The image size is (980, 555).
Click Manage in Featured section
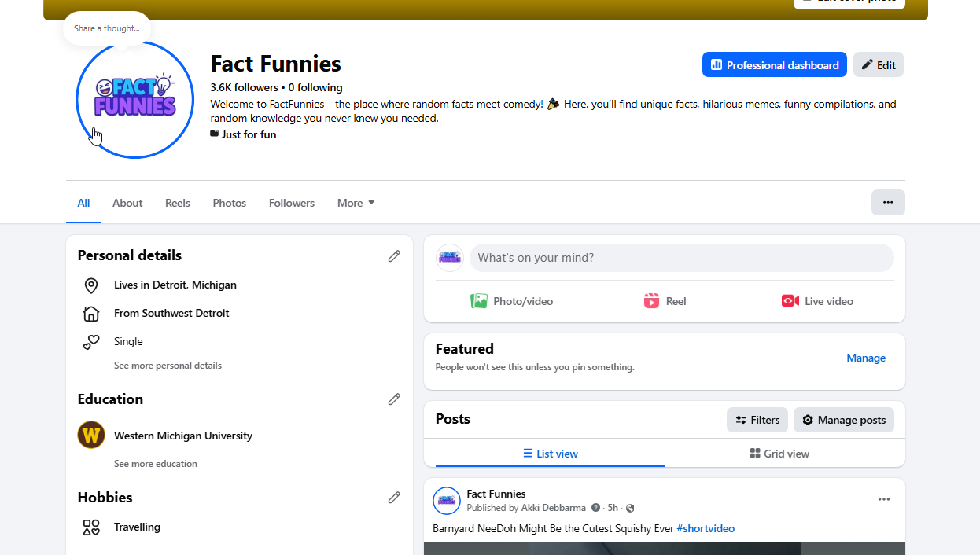866,358
